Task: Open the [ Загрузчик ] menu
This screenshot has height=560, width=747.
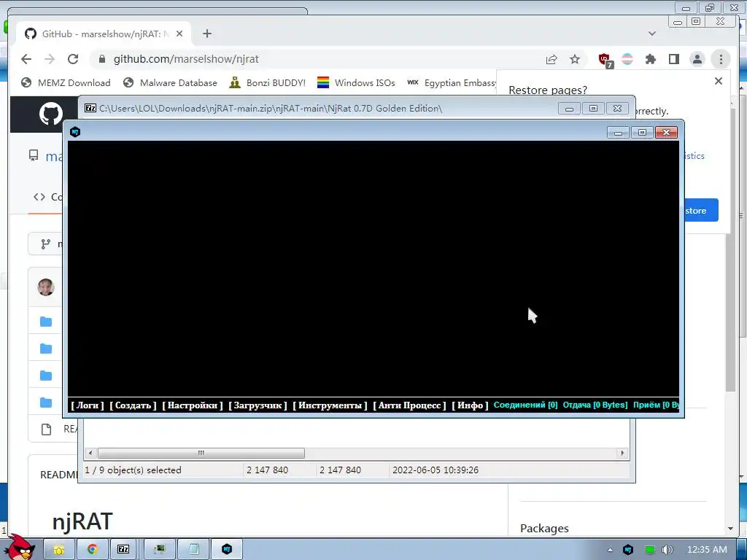Action: coord(258,405)
